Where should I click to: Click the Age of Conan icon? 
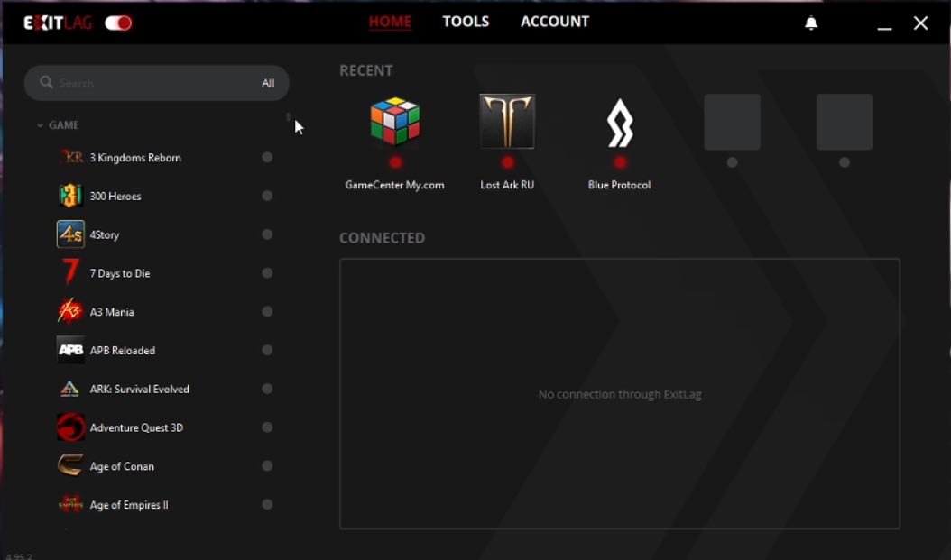click(x=71, y=466)
